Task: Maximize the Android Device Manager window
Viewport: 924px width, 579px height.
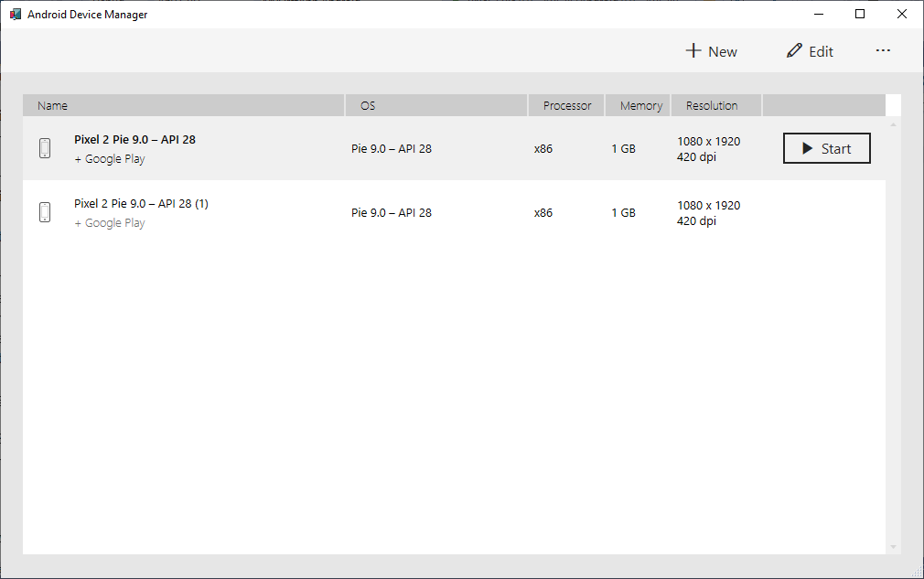Action: click(860, 14)
